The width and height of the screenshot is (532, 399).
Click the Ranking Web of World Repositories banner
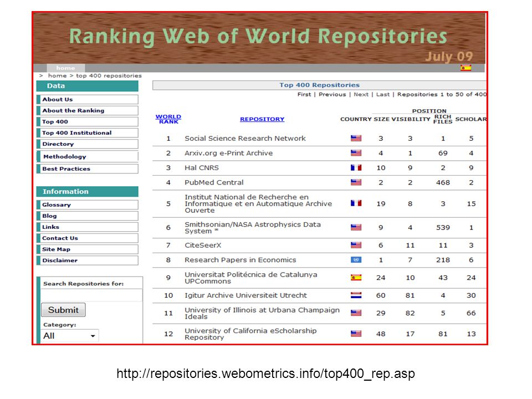[x=259, y=38]
